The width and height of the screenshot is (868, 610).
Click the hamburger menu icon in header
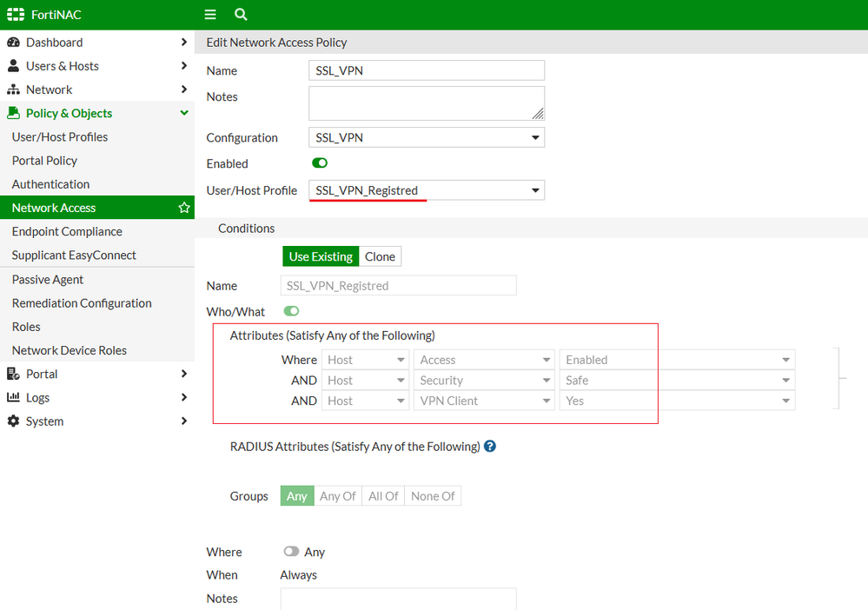(210, 15)
